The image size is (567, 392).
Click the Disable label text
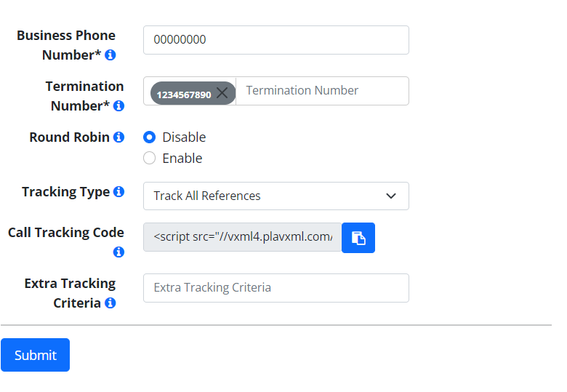(184, 137)
